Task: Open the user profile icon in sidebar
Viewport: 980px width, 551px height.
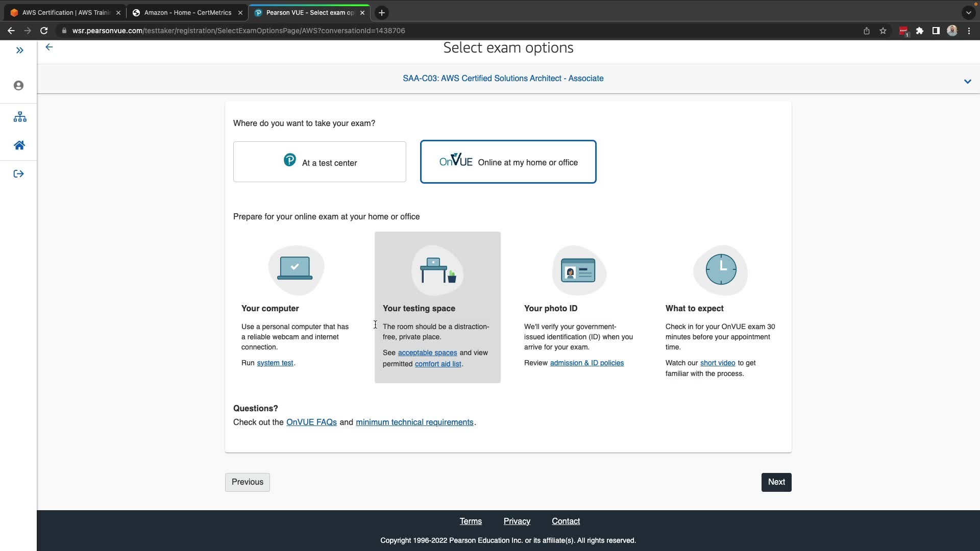Action: point(19,85)
